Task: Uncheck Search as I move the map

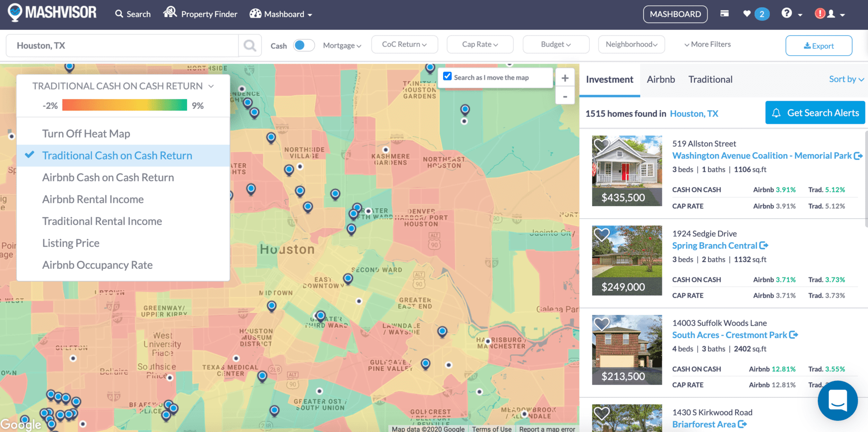Action: click(447, 76)
